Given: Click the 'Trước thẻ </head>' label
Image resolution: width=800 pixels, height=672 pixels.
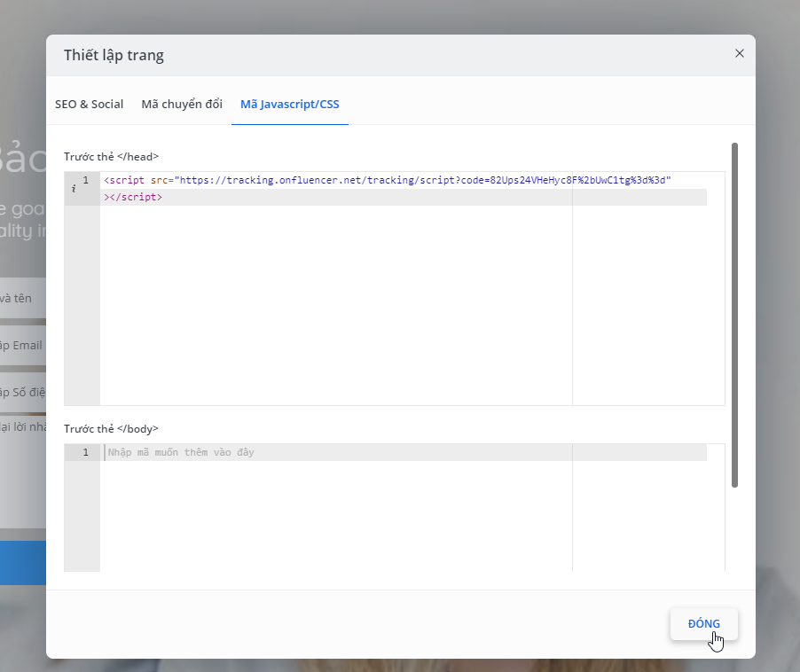Looking at the screenshot, I should coord(111,157).
